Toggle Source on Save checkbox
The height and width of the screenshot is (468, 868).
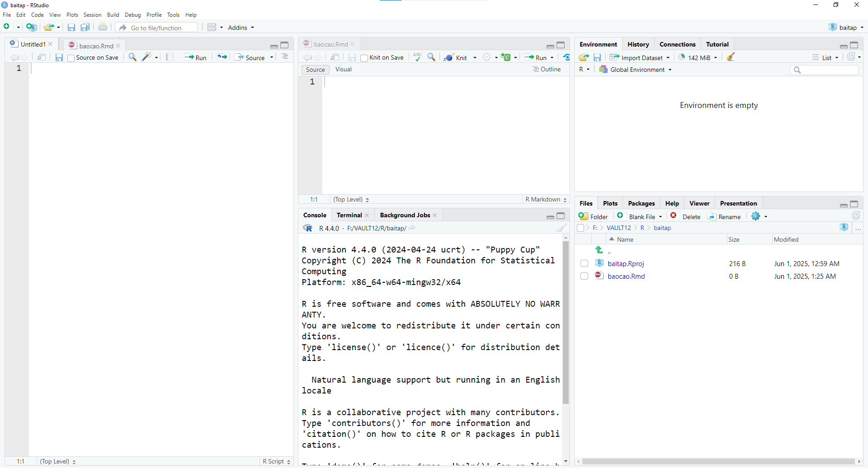pos(71,58)
